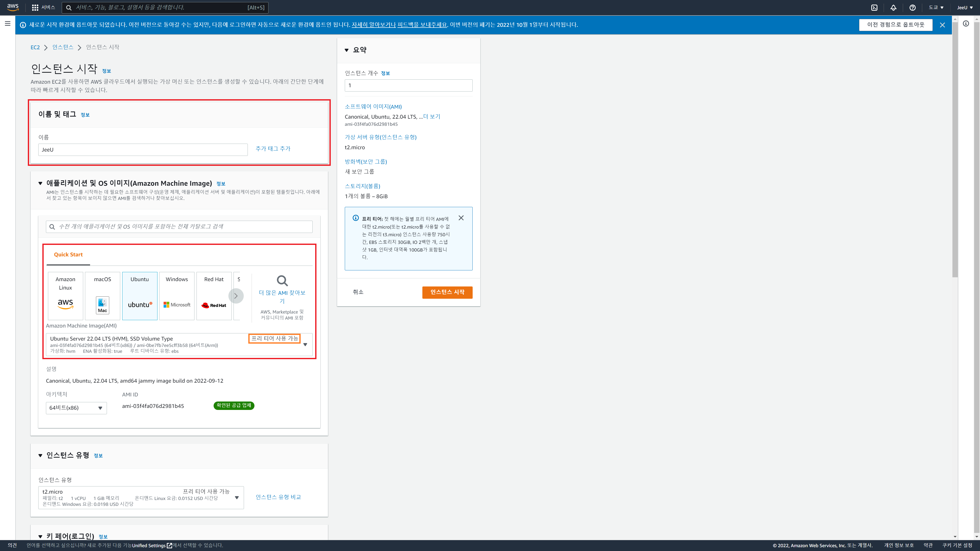
Task: Click the orange Launch Instance (인스턴스 시작) button
Action: tap(447, 292)
